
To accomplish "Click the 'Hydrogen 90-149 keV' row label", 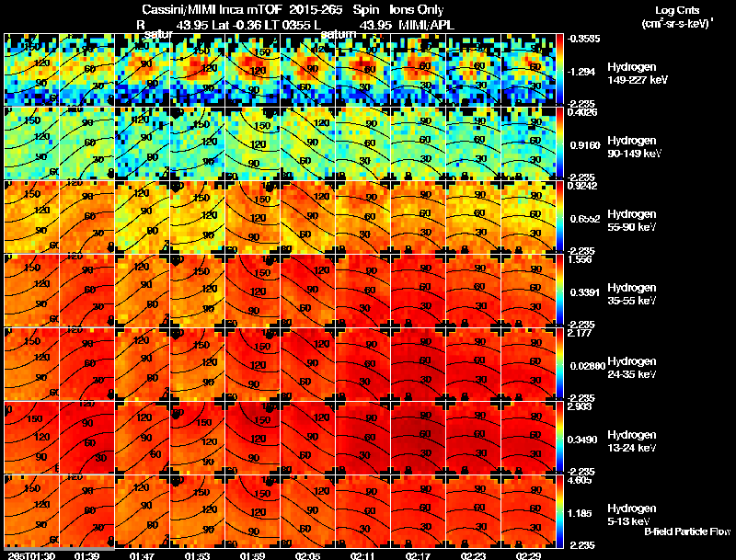I will pos(634,147).
